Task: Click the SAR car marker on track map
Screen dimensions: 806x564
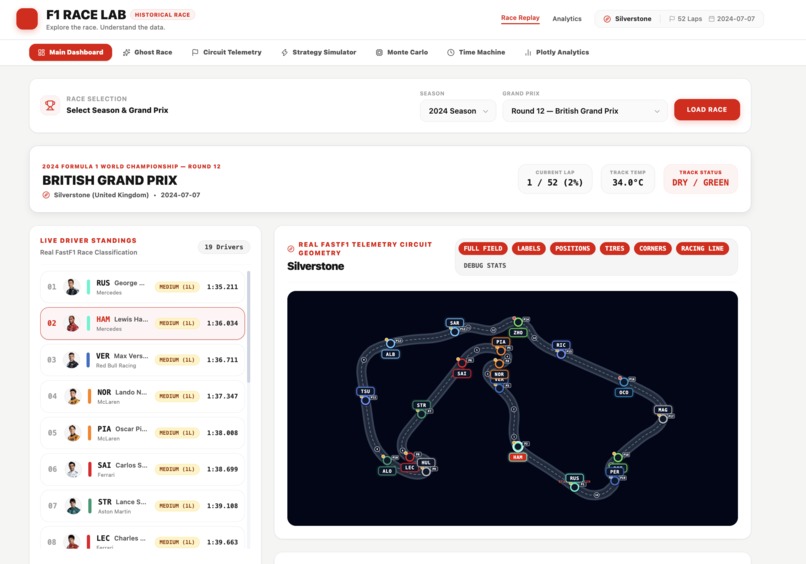Action: click(x=454, y=332)
